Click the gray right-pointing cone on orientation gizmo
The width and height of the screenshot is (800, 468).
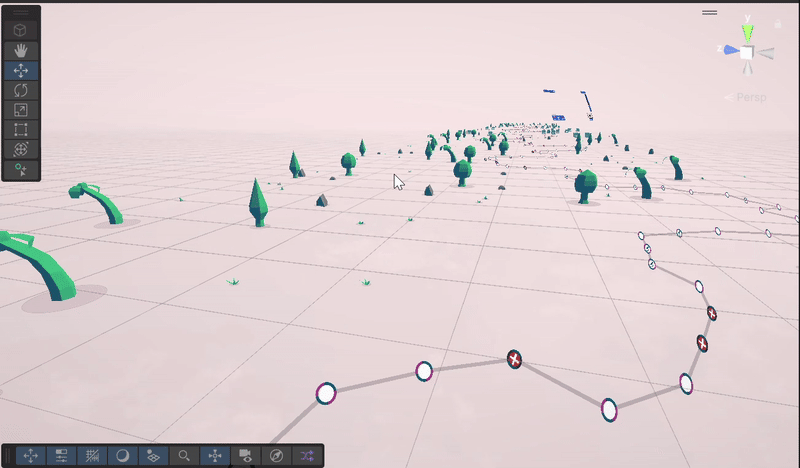pos(765,53)
